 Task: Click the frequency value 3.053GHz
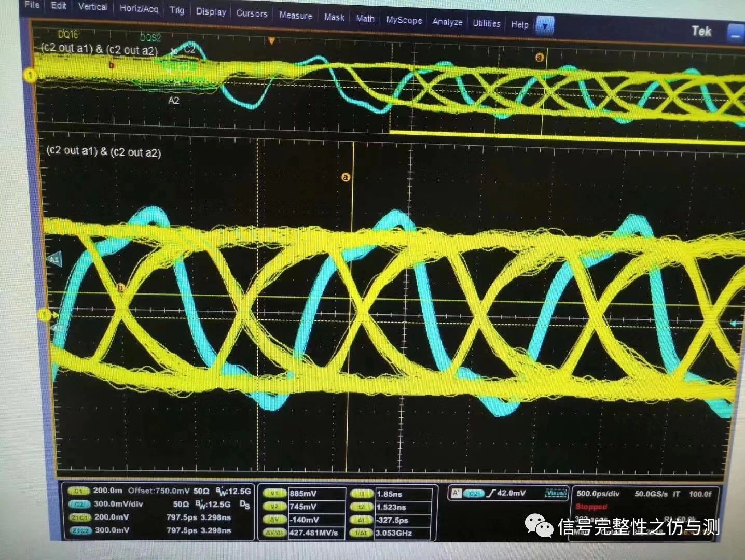tap(394, 533)
